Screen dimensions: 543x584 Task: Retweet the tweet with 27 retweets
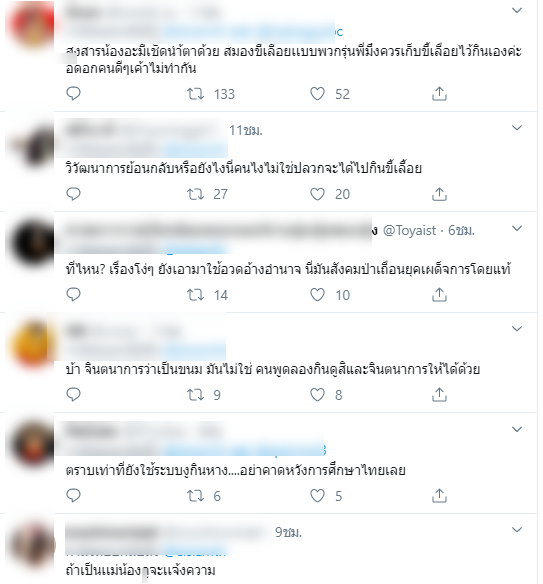point(195,194)
